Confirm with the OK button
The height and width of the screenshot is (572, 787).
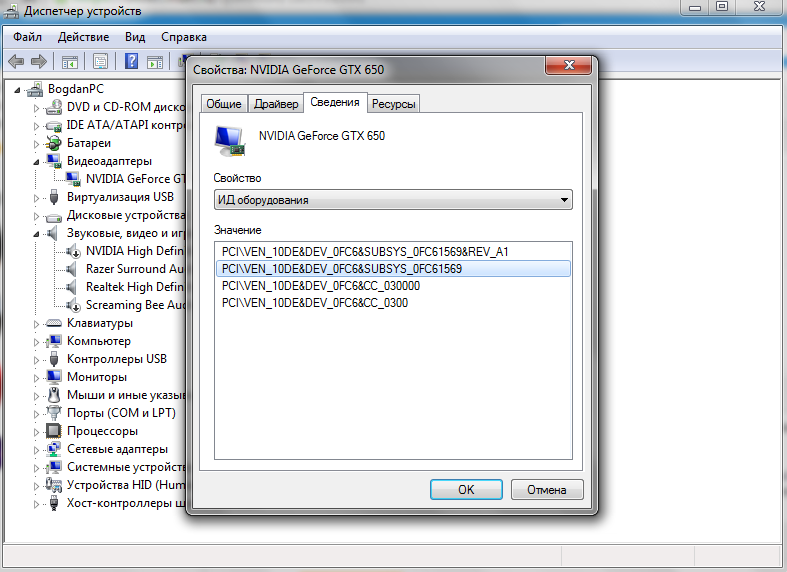tap(466, 490)
